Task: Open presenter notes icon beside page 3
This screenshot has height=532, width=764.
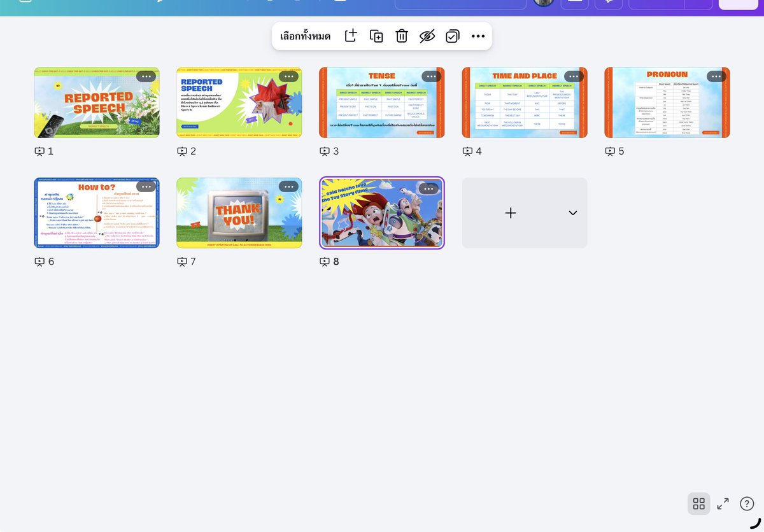Action: click(325, 151)
